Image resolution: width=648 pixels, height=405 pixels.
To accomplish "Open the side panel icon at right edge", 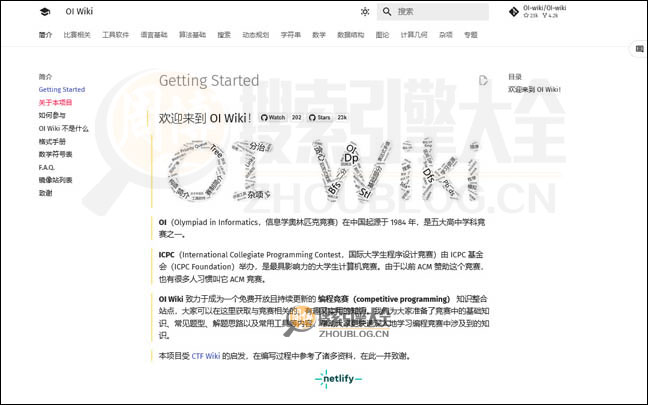I will coord(639,49).
